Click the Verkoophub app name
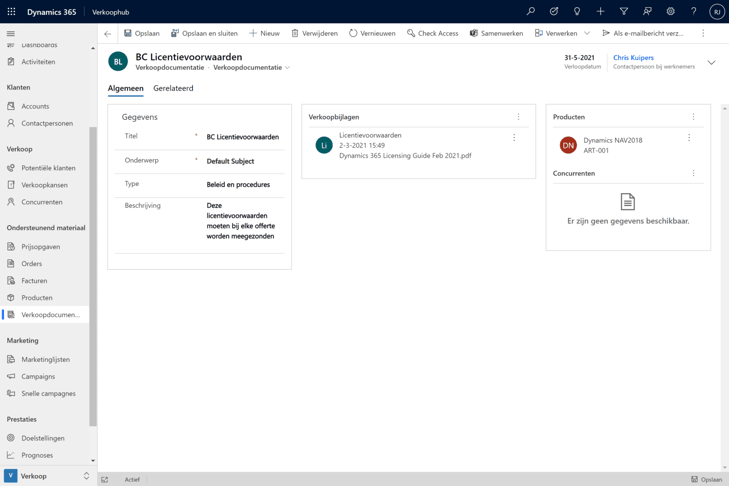Image resolution: width=729 pixels, height=486 pixels. [111, 12]
